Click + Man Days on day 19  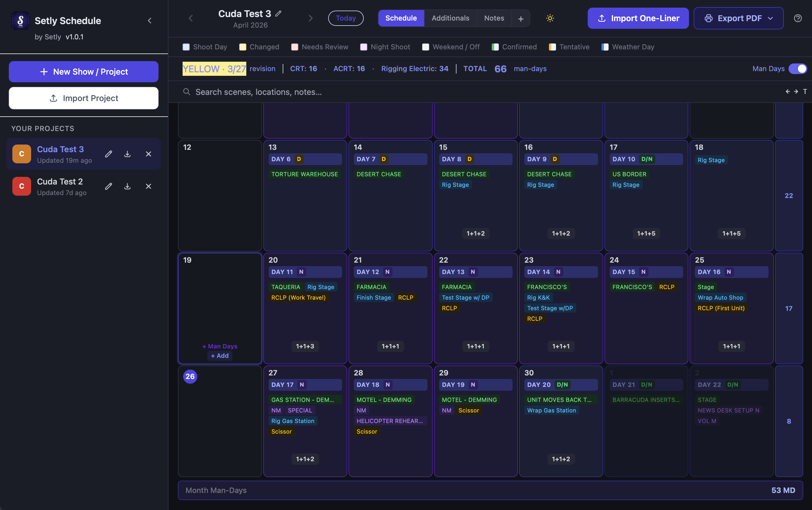(x=220, y=346)
